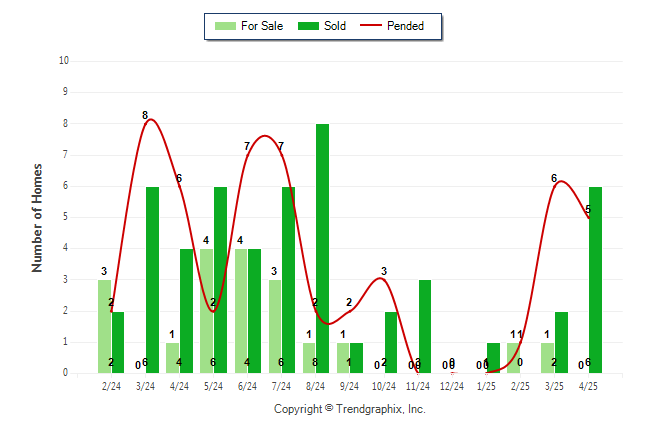Click the 3/25 Sold bar
The image size is (646, 434).
click(561, 343)
